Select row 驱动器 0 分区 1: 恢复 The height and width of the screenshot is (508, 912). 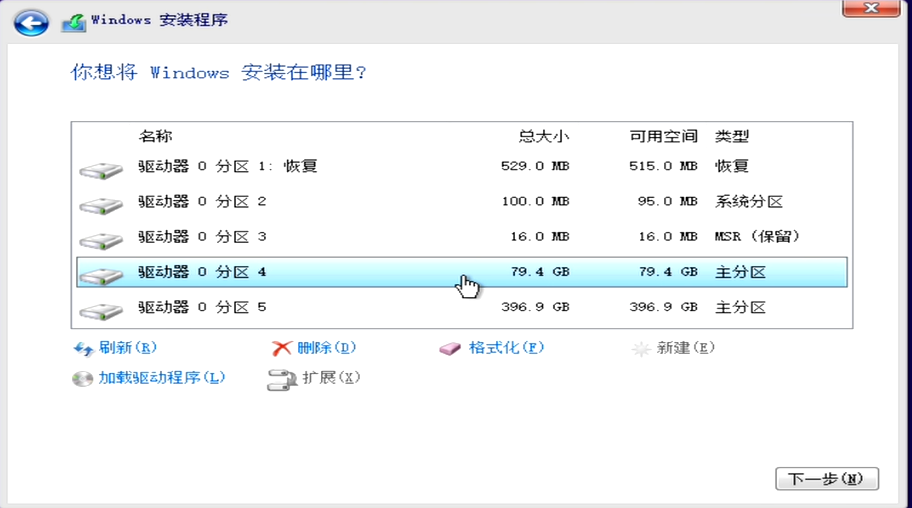point(462,166)
